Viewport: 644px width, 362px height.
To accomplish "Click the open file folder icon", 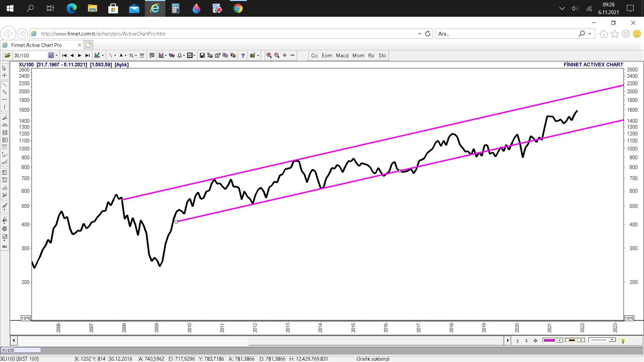I will coord(7,55).
